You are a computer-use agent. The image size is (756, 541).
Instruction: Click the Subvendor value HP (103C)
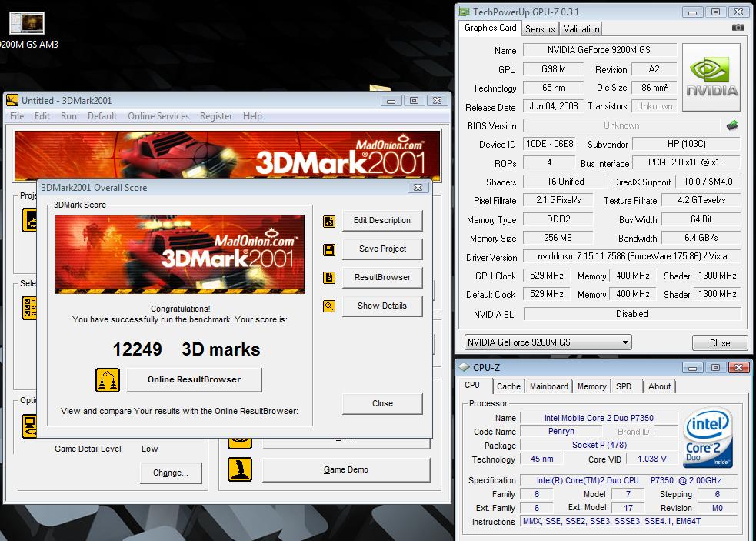tap(686, 144)
